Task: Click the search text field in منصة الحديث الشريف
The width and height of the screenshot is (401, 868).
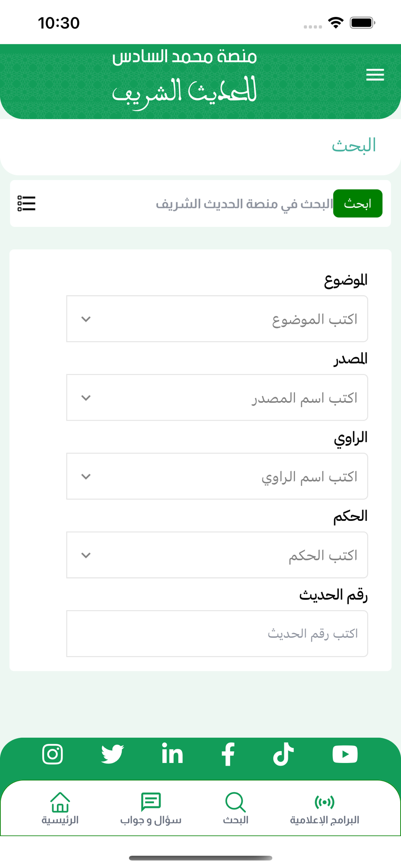Action: 187,204
